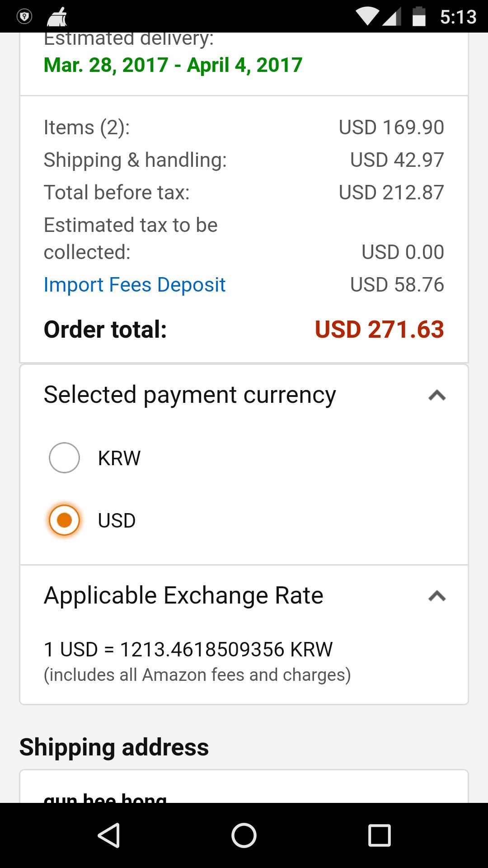The height and width of the screenshot is (868, 488).
Task: Open recent apps square button
Action: coord(379,835)
